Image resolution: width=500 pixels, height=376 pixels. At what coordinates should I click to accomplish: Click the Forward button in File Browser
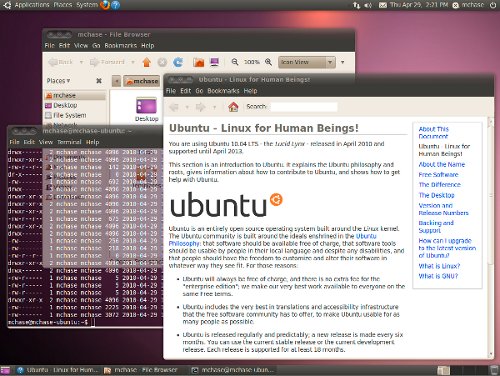pos(107,62)
